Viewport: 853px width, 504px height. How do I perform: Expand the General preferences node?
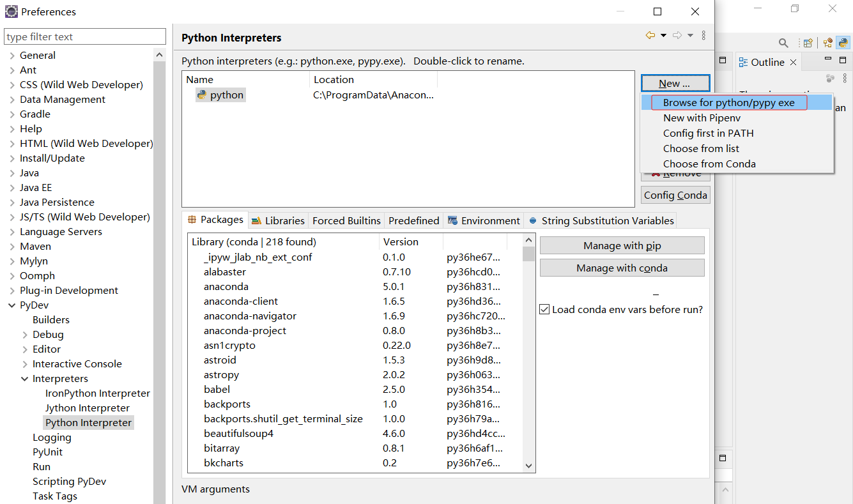pos(12,56)
